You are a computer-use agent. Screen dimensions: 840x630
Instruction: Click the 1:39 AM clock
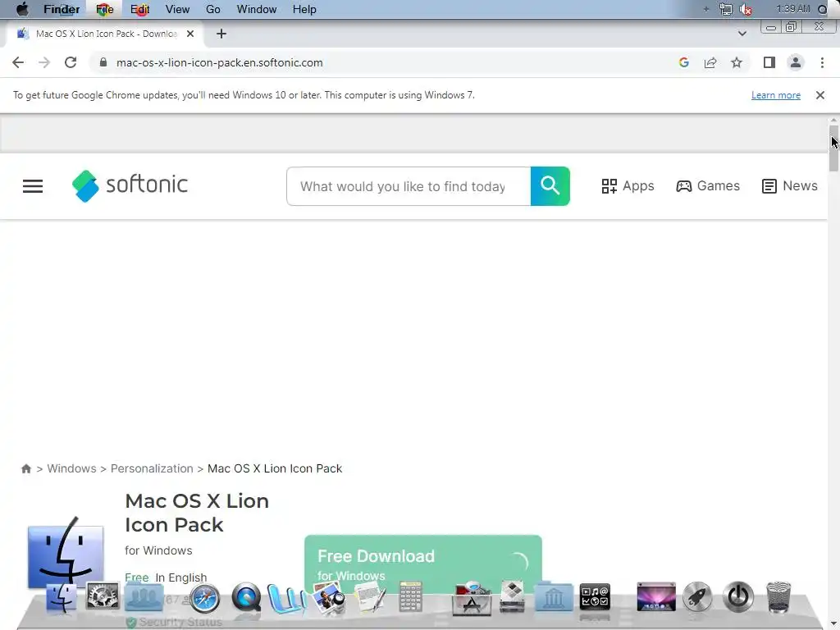click(x=793, y=8)
